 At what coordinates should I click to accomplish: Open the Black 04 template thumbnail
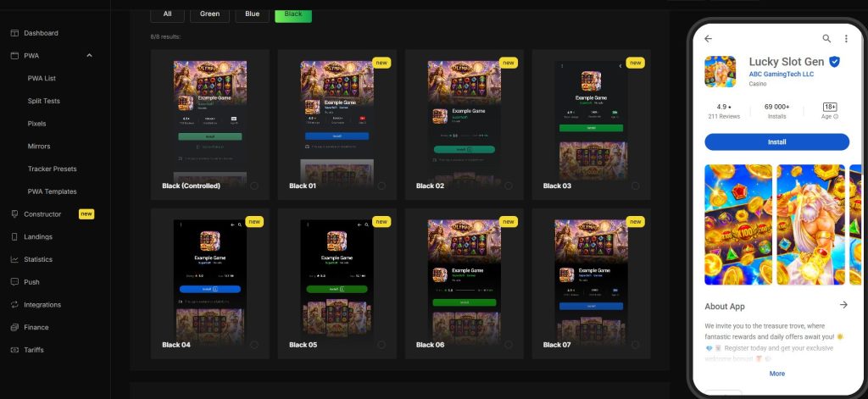pyautogui.click(x=210, y=283)
